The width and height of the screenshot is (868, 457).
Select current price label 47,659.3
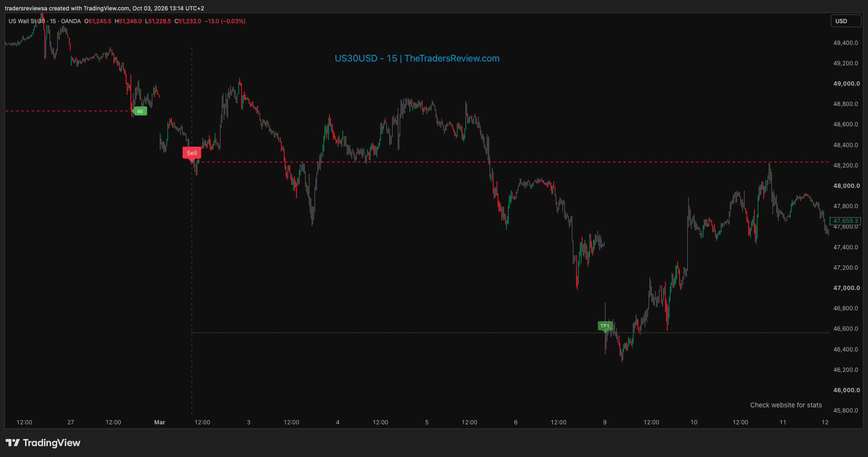point(845,221)
